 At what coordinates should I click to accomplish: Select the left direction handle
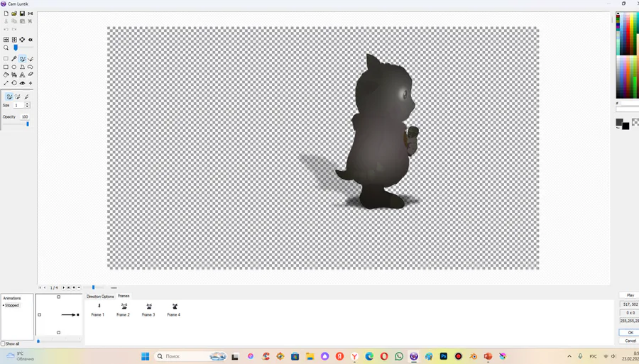click(x=40, y=315)
